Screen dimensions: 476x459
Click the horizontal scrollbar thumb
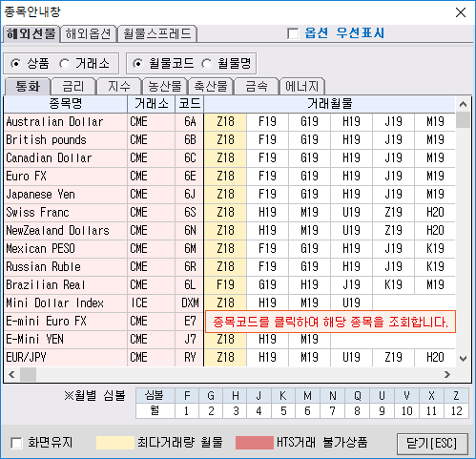[28, 374]
